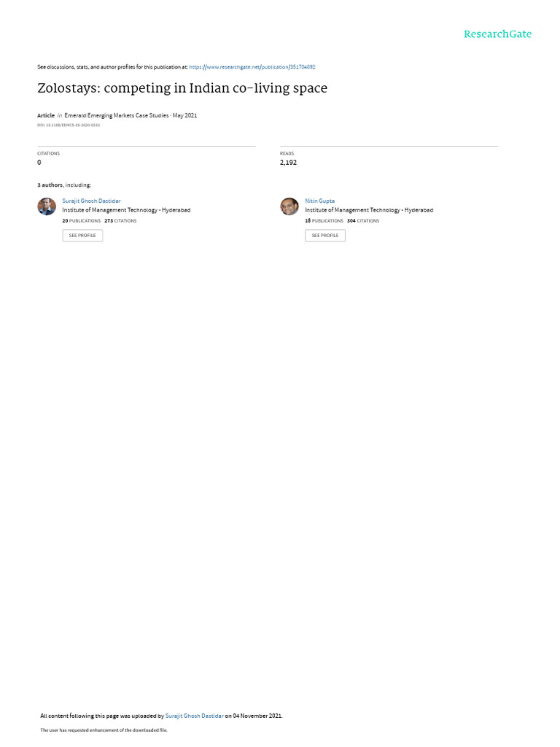Screen dimensions: 560x747
Task: Click the DOI text under Article line
Action: (x=69, y=125)
